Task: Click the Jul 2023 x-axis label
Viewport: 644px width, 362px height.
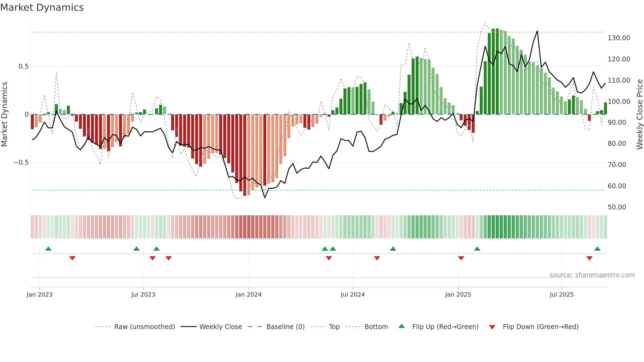Action: 143,294
